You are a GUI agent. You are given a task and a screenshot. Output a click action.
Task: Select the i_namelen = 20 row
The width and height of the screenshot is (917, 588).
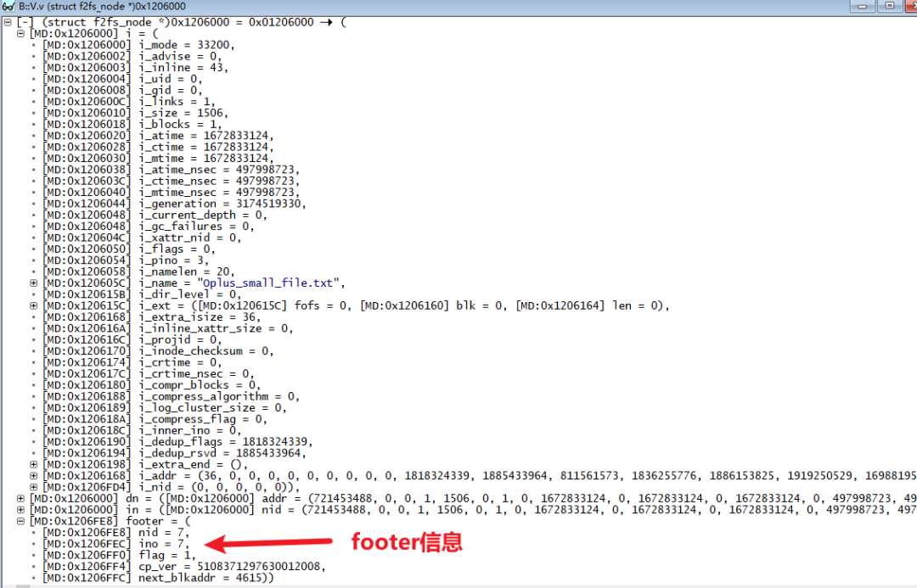(138, 272)
